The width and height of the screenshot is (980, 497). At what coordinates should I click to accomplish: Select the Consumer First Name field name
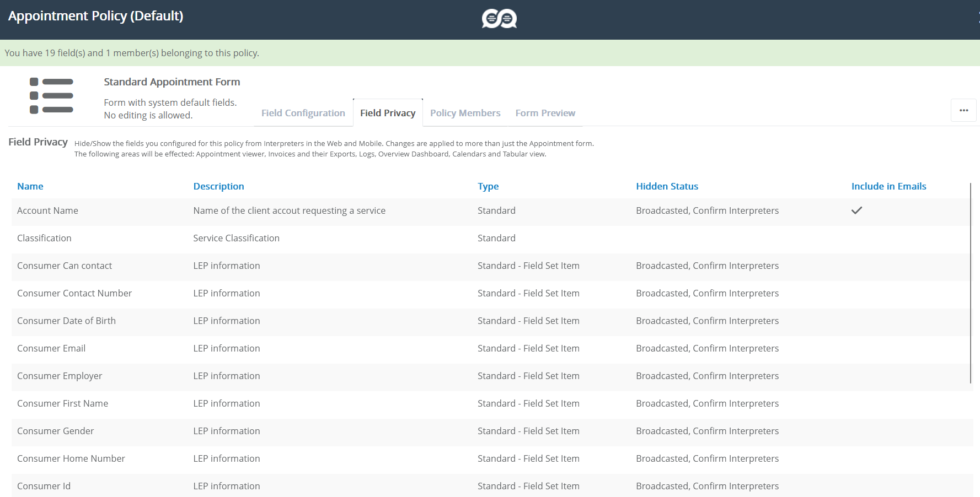click(62, 403)
